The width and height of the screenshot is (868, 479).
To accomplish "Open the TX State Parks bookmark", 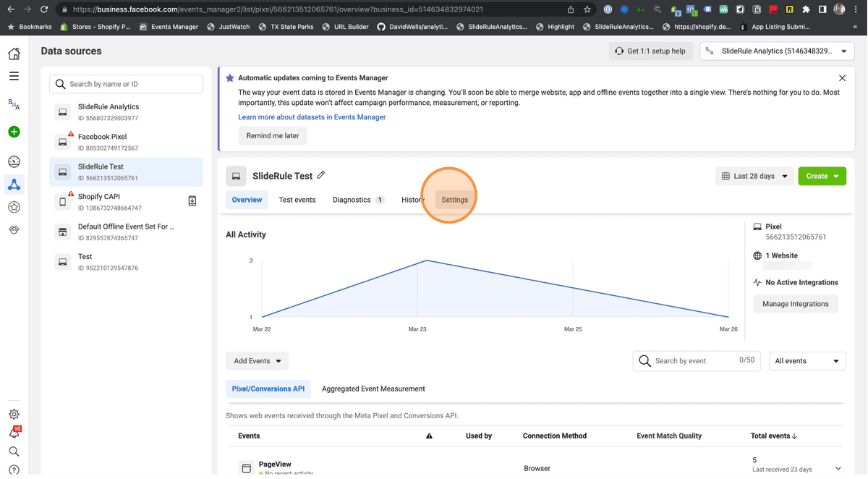I will point(286,27).
